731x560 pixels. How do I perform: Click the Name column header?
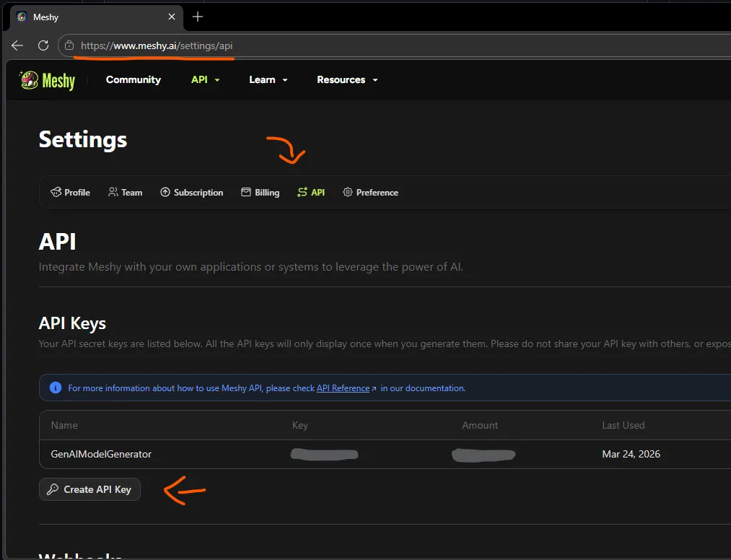[x=64, y=425]
